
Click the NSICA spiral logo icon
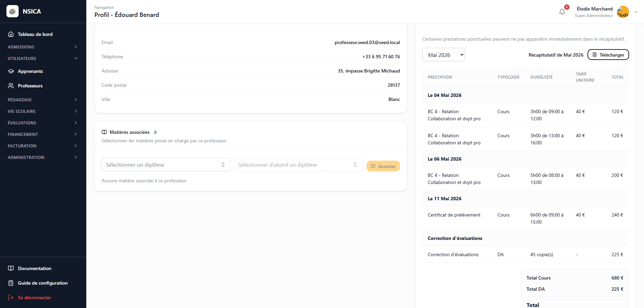[13, 11]
